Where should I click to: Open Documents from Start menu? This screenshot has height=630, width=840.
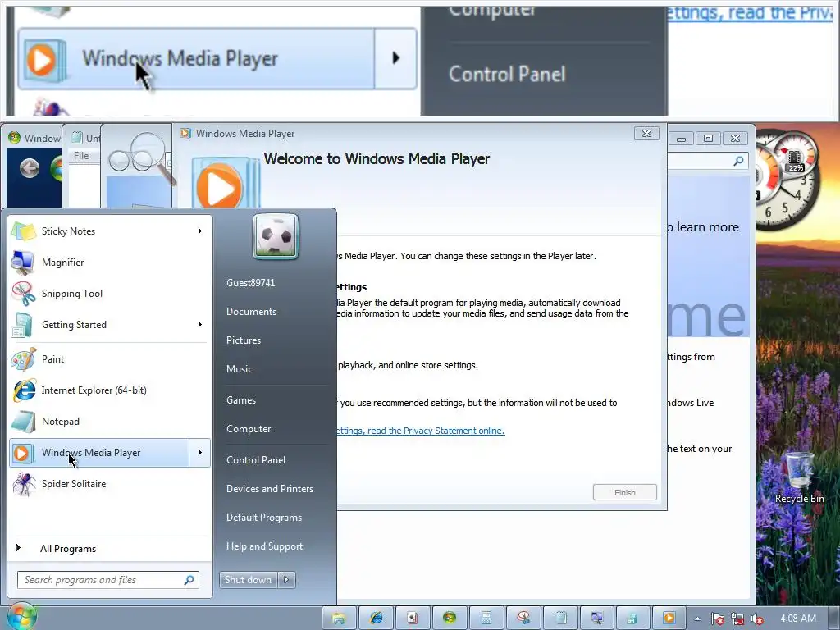click(x=251, y=312)
